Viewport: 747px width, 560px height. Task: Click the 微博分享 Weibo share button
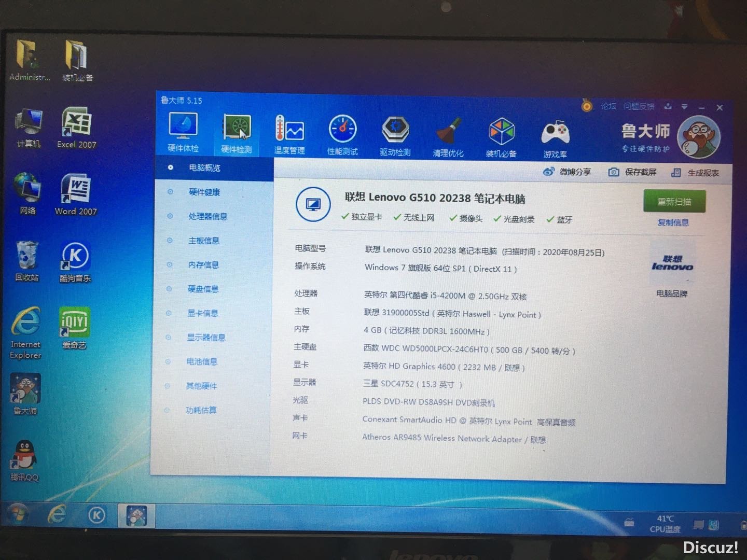(567, 172)
